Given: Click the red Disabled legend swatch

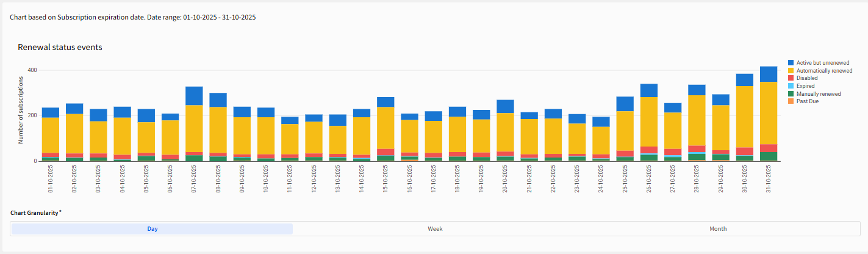Looking at the screenshot, I should point(791,78).
